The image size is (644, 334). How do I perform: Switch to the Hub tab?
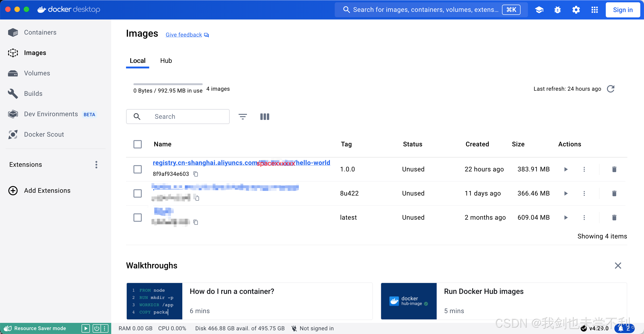(166, 61)
